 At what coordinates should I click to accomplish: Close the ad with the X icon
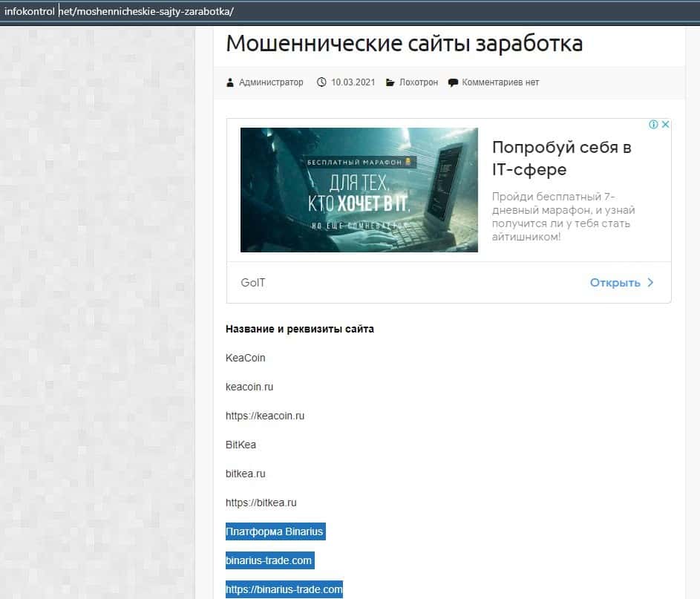[665, 125]
